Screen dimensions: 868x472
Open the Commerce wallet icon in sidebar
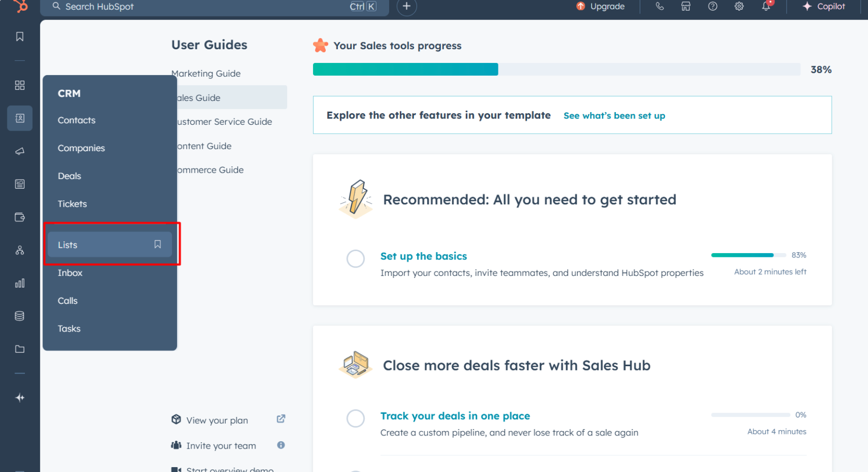coord(20,217)
